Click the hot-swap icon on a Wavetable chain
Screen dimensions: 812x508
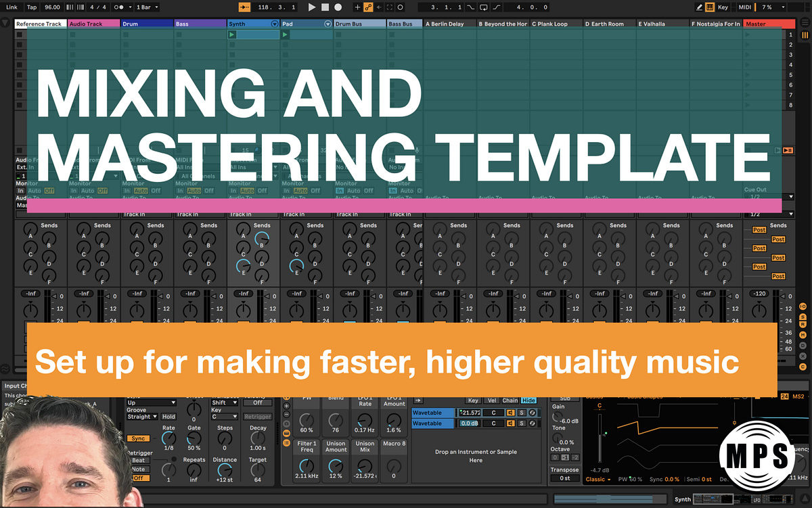[x=532, y=413]
